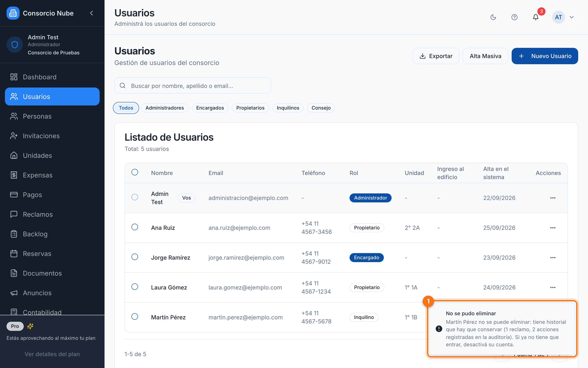Click the Pagos card icon
Image resolution: width=588 pixels, height=368 pixels.
(14, 195)
